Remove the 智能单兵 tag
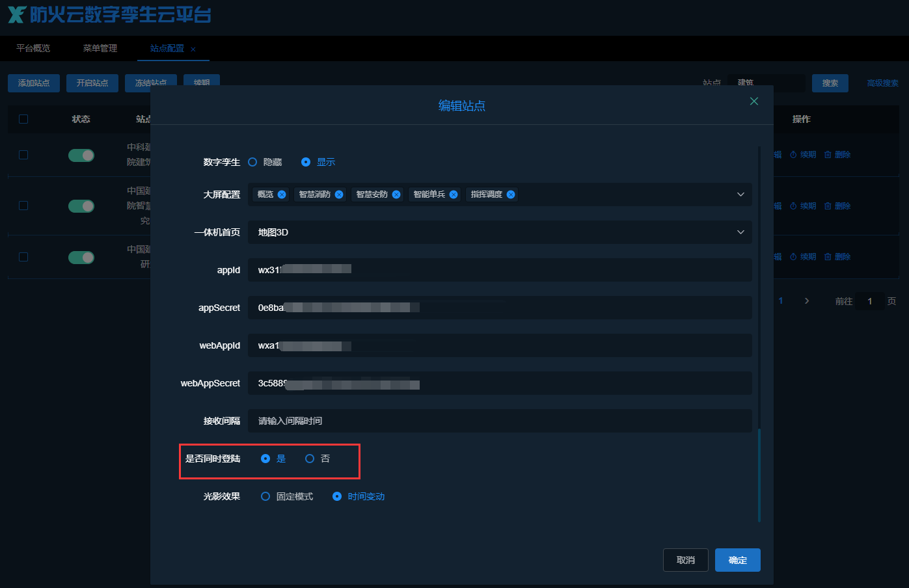Image resolution: width=909 pixels, height=588 pixels. click(454, 194)
